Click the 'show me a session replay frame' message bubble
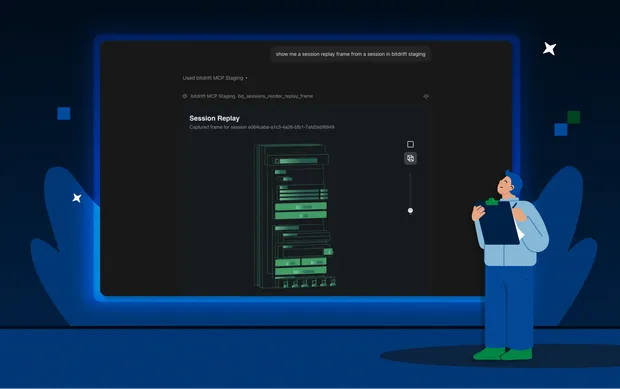Viewport: 620px width, 389px height. 351,54
